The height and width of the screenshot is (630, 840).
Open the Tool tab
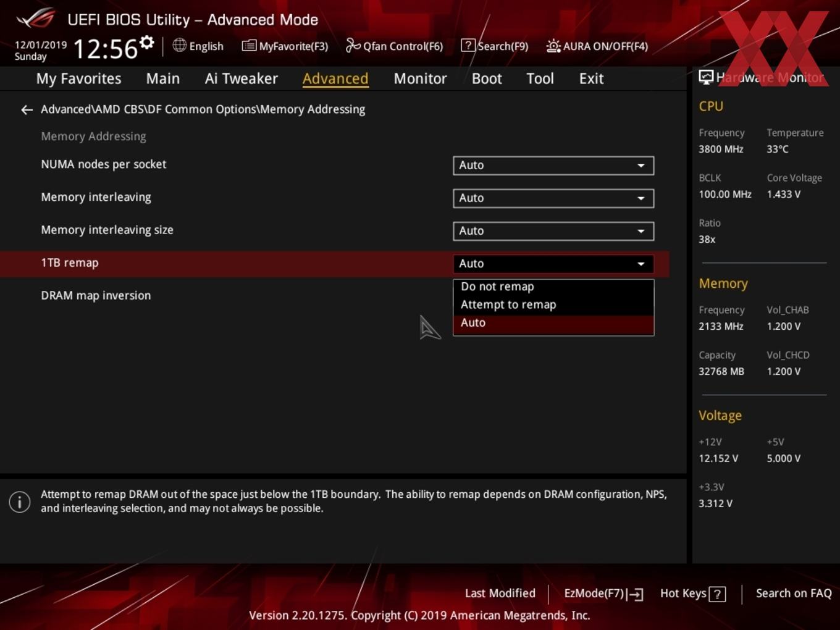click(540, 78)
